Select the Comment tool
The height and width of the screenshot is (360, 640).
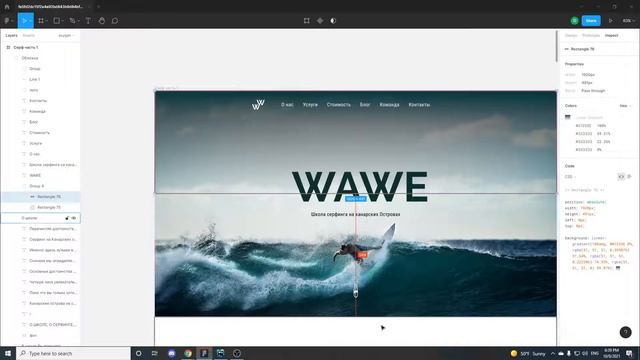115,20
